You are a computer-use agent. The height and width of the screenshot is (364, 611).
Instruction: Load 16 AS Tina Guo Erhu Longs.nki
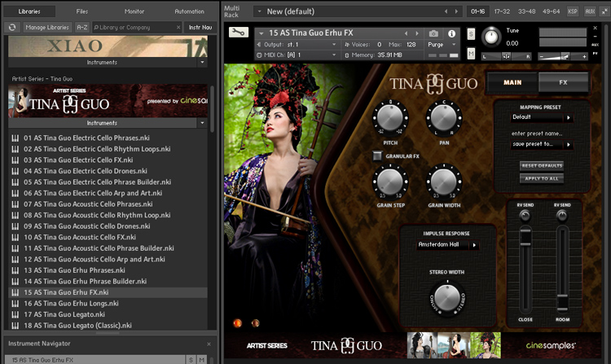108,304
